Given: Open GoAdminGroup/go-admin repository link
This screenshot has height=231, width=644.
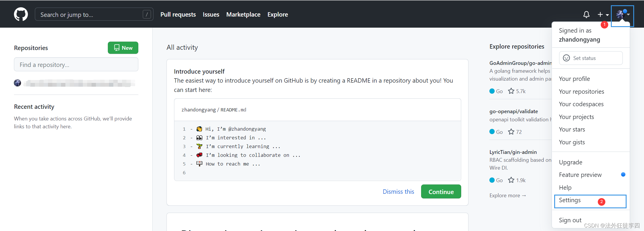Looking at the screenshot, I should coord(520,63).
